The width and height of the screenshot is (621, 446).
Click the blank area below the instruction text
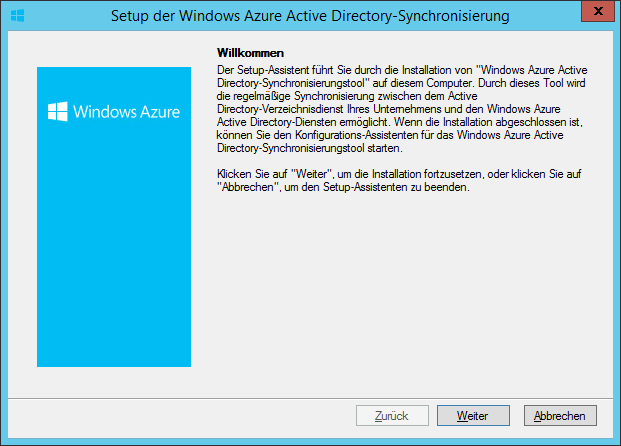click(x=400, y=290)
